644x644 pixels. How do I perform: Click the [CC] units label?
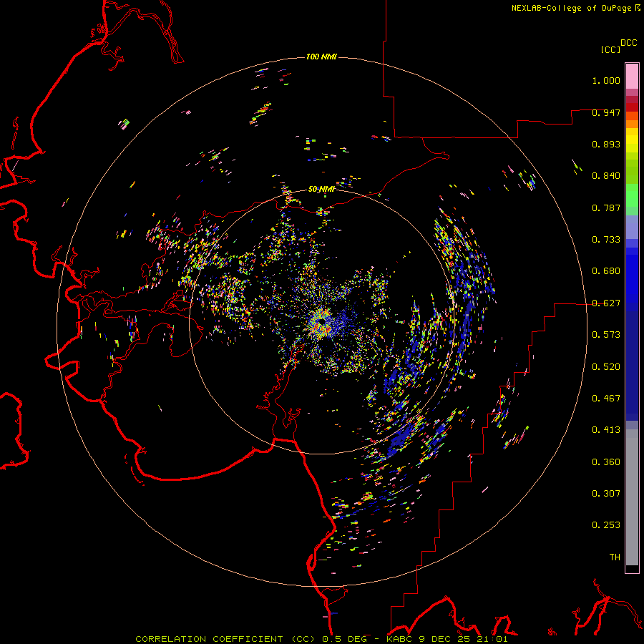tap(611, 49)
